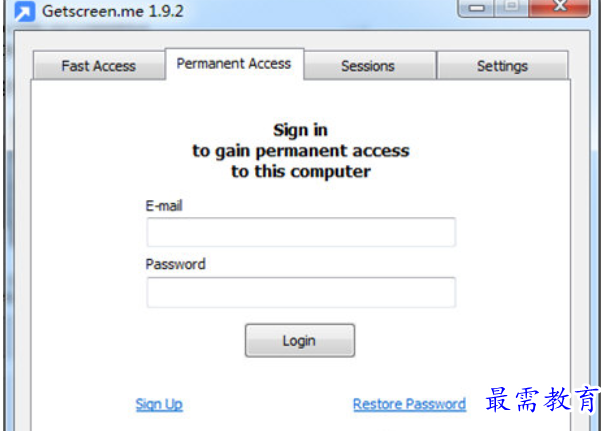Select the Permanent Access tab
The height and width of the screenshot is (431, 607).
234,64
